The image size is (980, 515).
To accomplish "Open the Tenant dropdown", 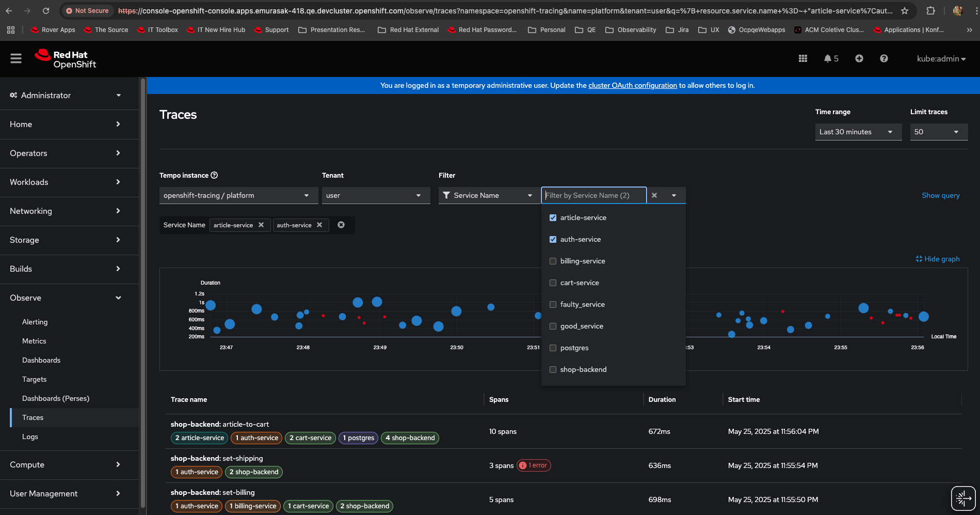I will tap(376, 196).
